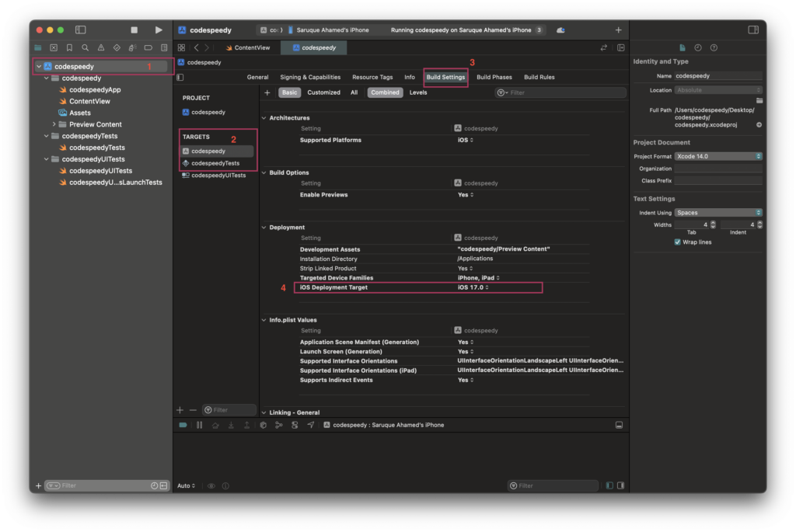The width and height of the screenshot is (796, 532).
Task: Switch to Levels settings view
Action: [x=417, y=92]
